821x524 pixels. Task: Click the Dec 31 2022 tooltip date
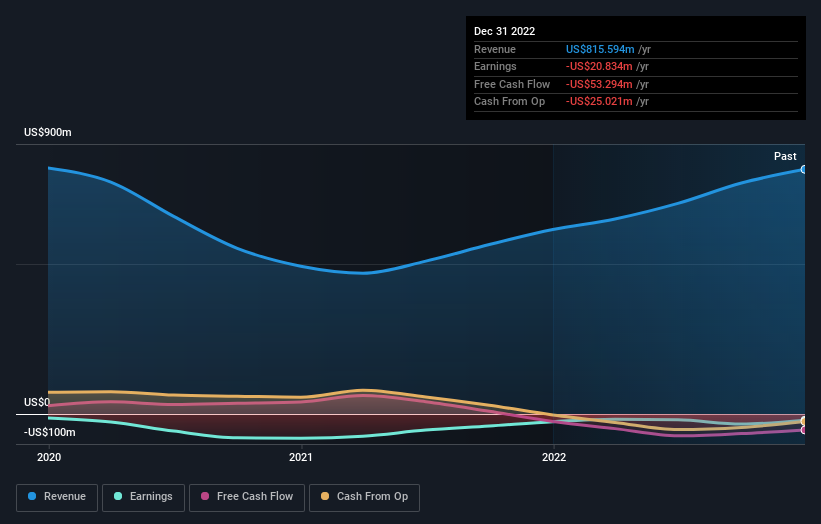pos(505,31)
